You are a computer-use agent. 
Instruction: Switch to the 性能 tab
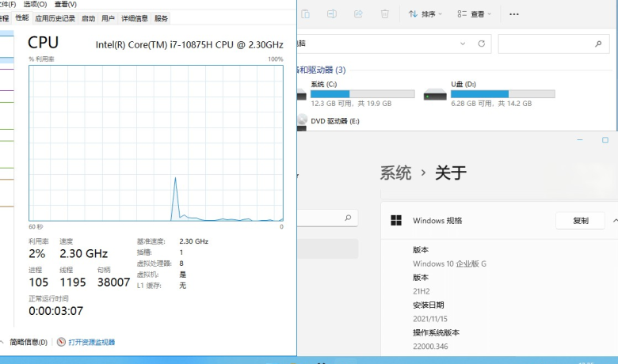(22, 17)
